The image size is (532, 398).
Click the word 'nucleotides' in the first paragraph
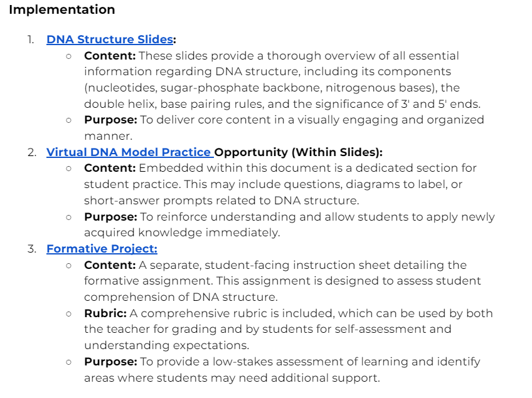[x=122, y=88]
